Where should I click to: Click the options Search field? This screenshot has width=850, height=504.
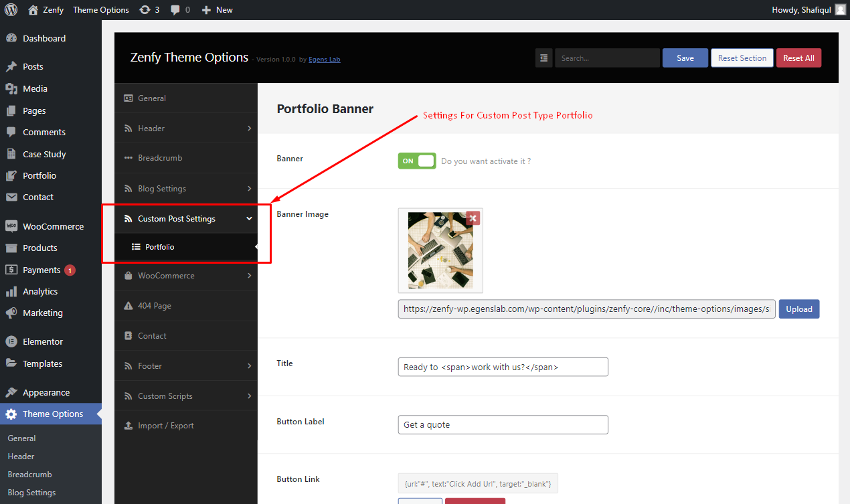[607, 58]
